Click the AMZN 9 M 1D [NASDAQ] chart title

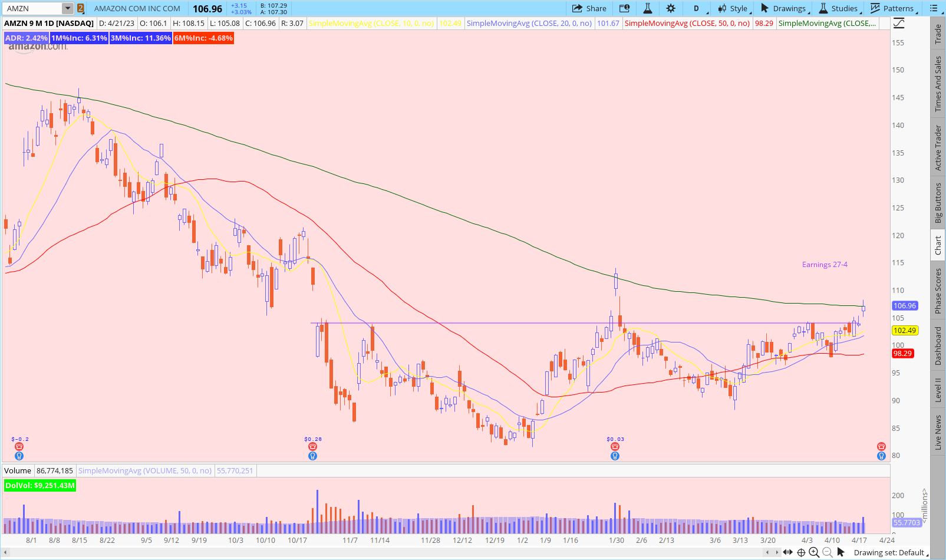click(x=49, y=24)
